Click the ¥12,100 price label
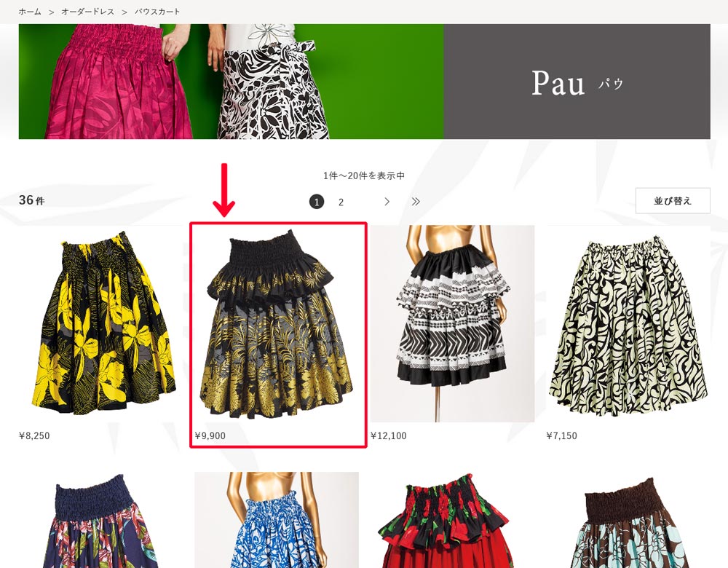Image resolution: width=728 pixels, height=568 pixels. (389, 435)
